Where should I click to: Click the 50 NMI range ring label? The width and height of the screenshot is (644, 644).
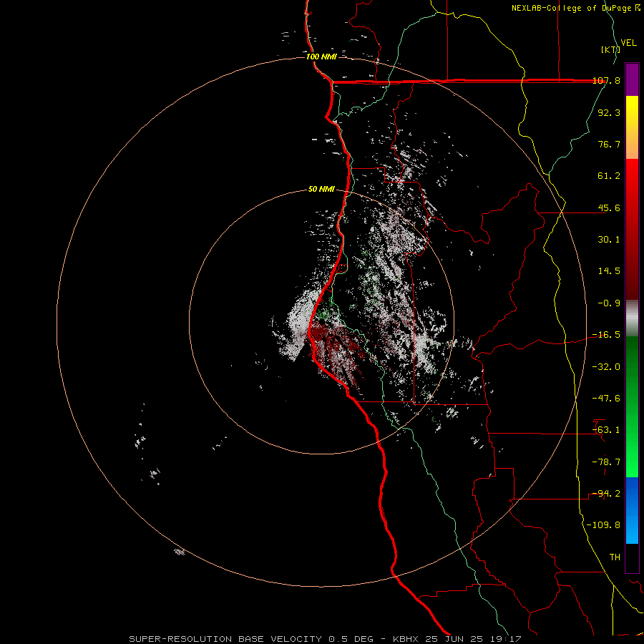tap(321, 190)
